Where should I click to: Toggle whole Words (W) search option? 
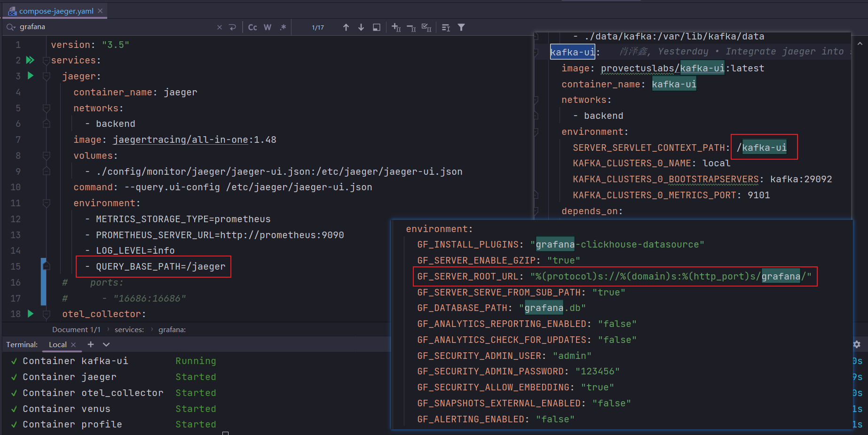[x=268, y=27]
